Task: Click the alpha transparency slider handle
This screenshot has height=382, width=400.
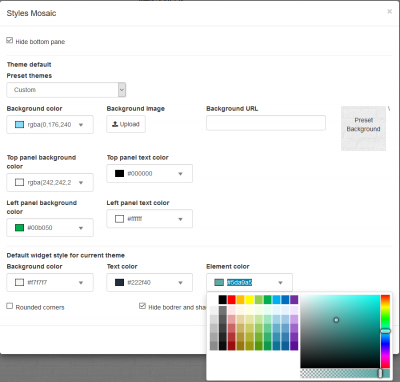Action: (x=380, y=373)
